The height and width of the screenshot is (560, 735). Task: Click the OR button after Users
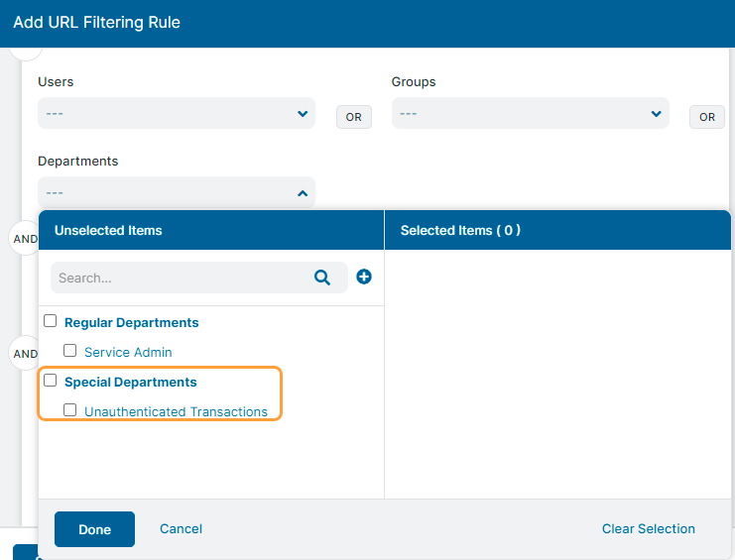point(354,117)
